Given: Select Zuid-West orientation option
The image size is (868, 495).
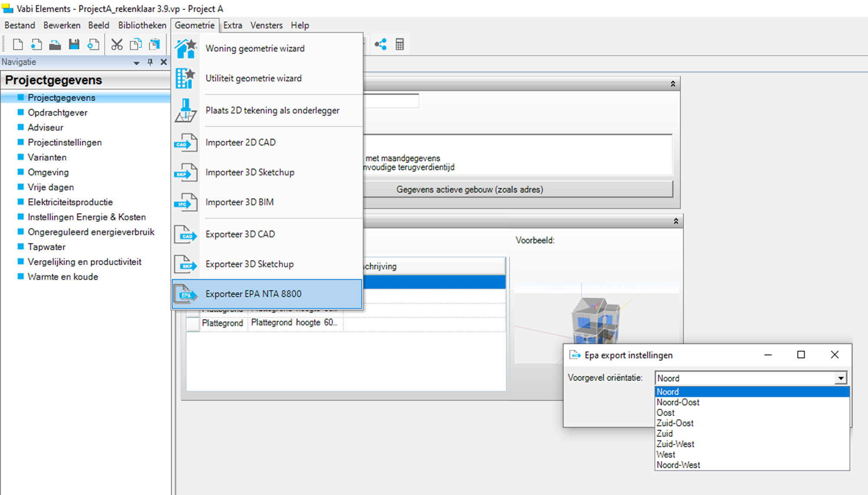Looking at the screenshot, I should coord(675,444).
